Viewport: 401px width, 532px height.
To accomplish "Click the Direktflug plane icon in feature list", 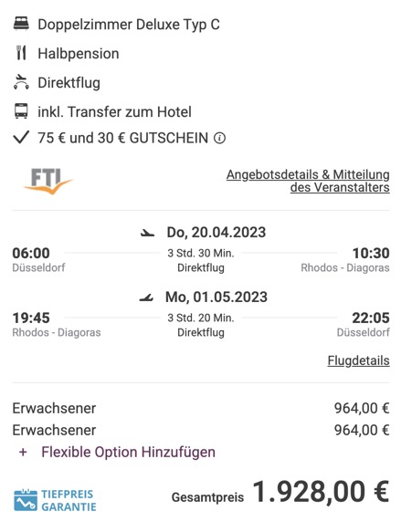I will click(x=21, y=82).
